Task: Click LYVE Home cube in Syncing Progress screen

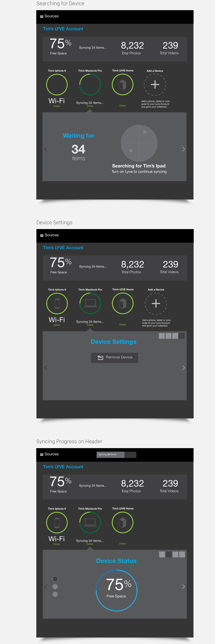Action: pyautogui.click(x=123, y=522)
